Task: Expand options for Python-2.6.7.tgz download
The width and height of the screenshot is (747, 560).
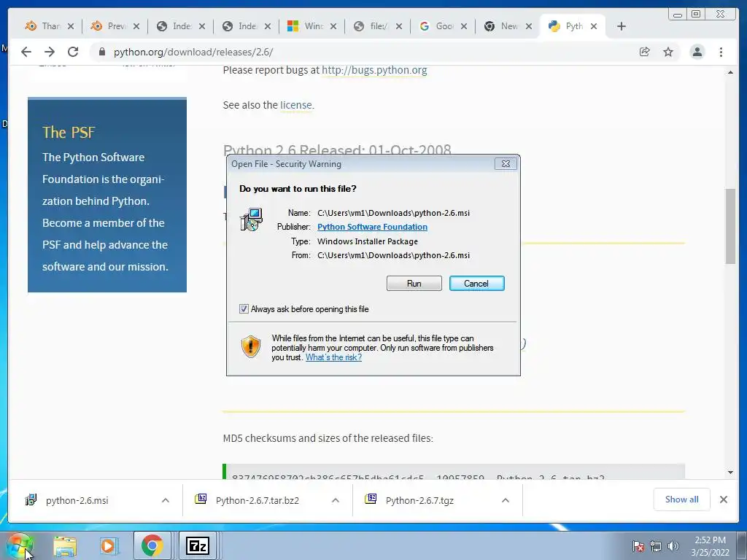Action: point(506,500)
